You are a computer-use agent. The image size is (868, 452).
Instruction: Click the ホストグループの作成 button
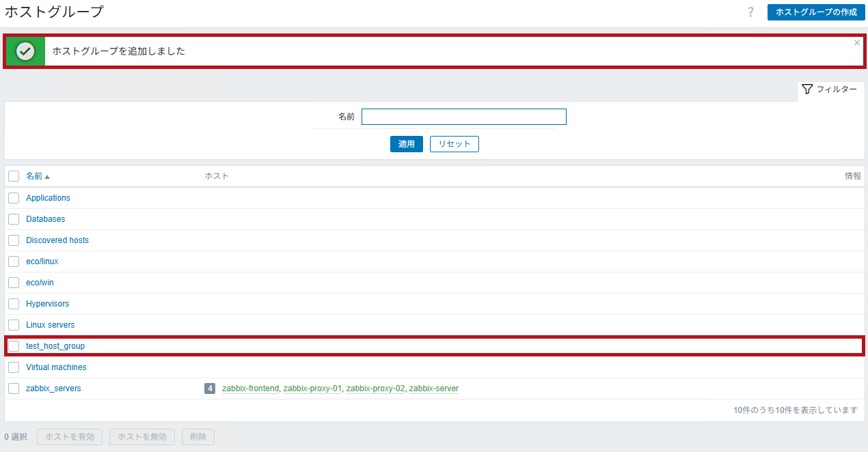[816, 12]
